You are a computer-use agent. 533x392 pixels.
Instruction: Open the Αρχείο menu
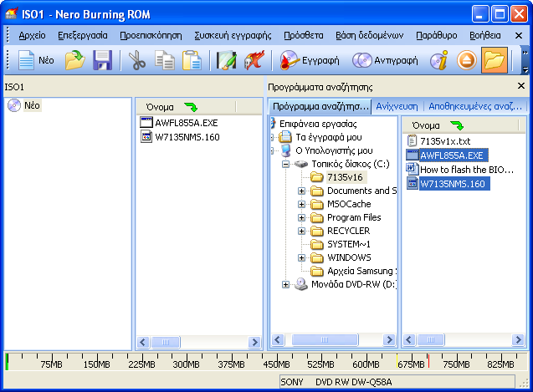tap(32, 35)
